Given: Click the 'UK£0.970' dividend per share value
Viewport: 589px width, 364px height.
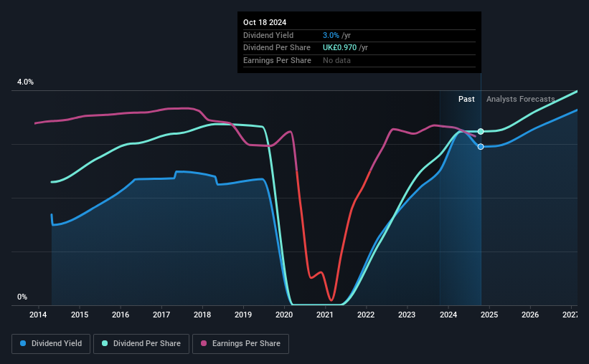Looking at the screenshot, I should (339, 48).
